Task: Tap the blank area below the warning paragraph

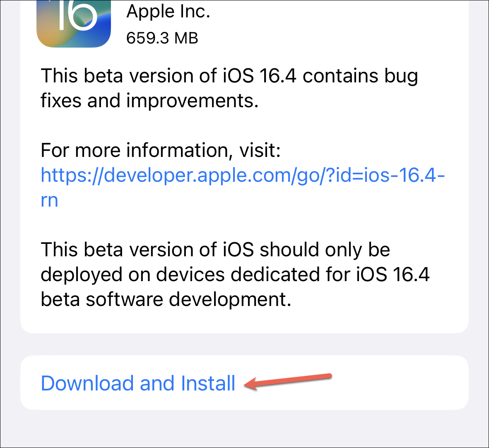Action: click(244, 320)
